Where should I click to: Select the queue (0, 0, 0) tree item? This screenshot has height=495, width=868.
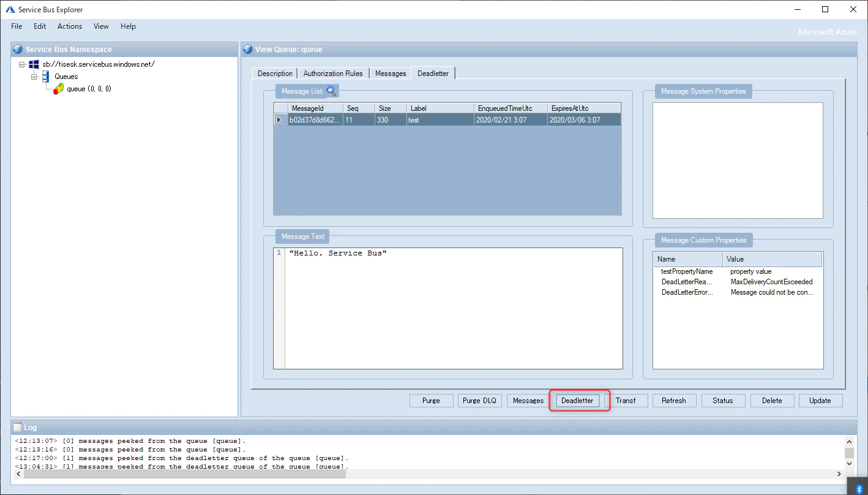tap(89, 89)
